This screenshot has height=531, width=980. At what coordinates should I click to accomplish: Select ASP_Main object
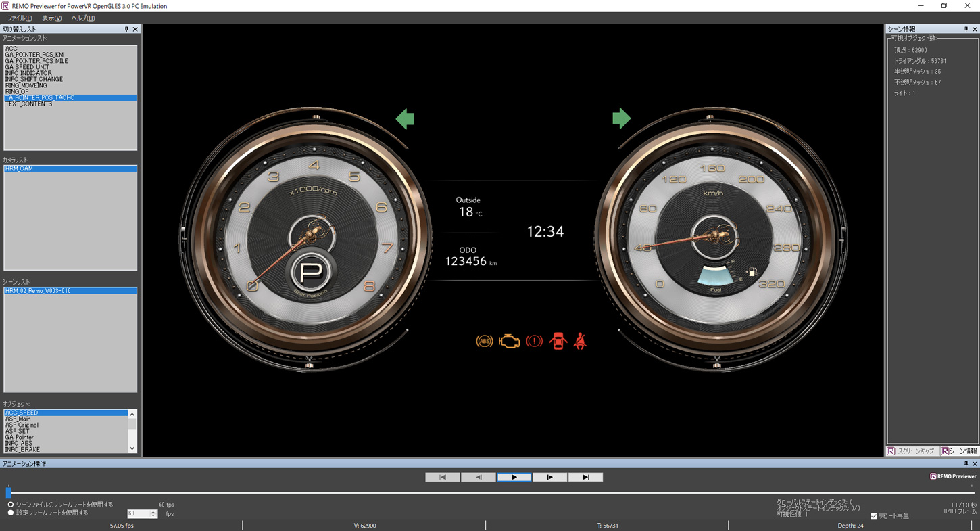click(66, 419)
